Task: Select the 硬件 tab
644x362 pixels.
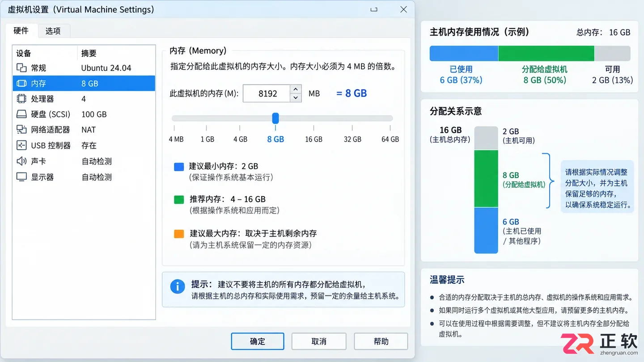Action: click(x=21, y=30)
